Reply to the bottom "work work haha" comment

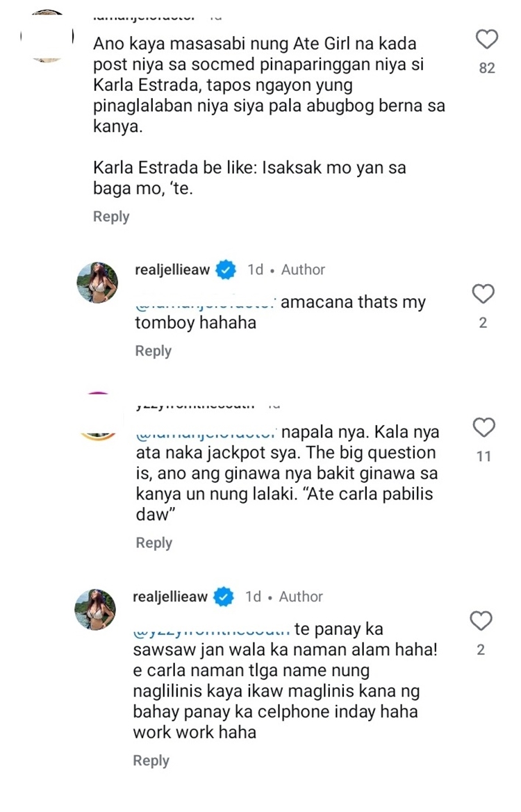click(151, 761)
